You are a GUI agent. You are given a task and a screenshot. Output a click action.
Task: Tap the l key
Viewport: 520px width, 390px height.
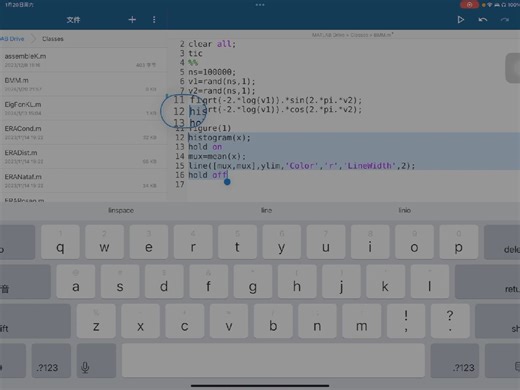pos(430,282)
